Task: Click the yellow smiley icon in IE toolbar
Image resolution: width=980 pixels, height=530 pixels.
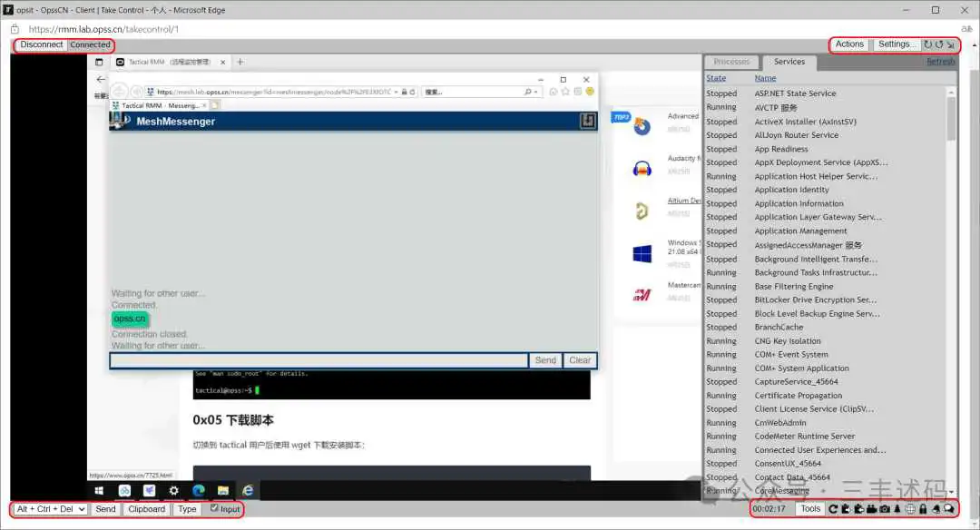Action: pyautogui.click(x=590, y=92)
